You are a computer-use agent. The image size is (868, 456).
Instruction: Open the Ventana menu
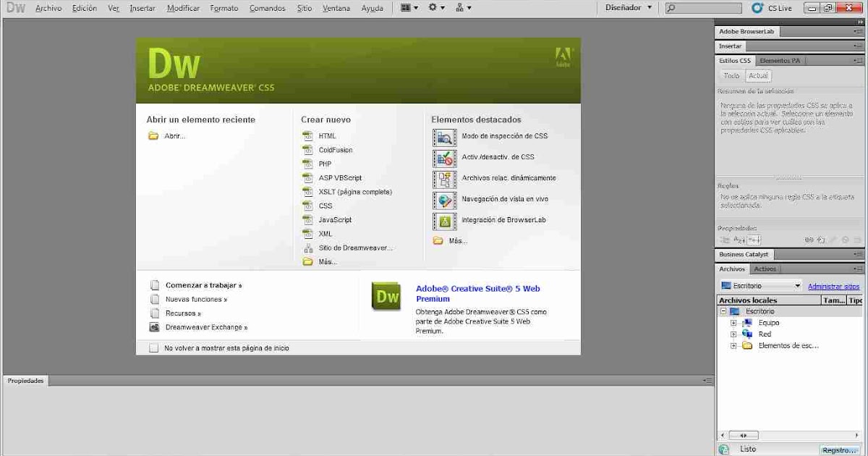tap(336, 8)
